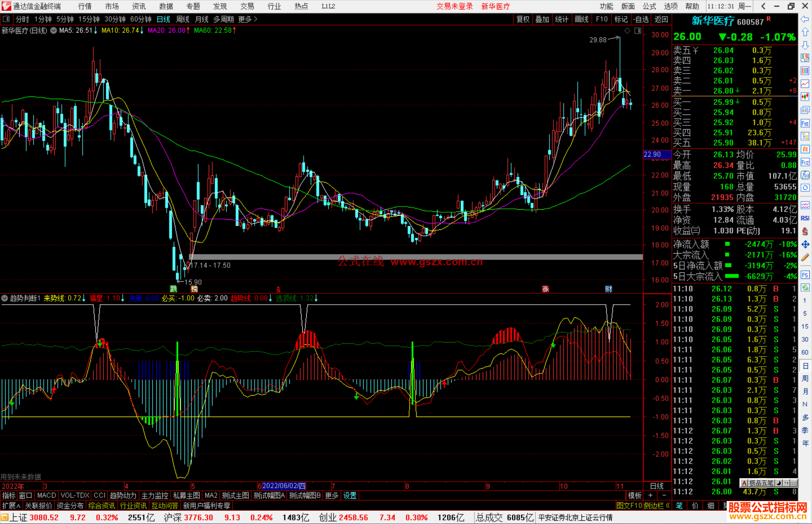Click the RSI indicator sidebar icon
This screenshot has width=812, height=524.
[805, 218]
